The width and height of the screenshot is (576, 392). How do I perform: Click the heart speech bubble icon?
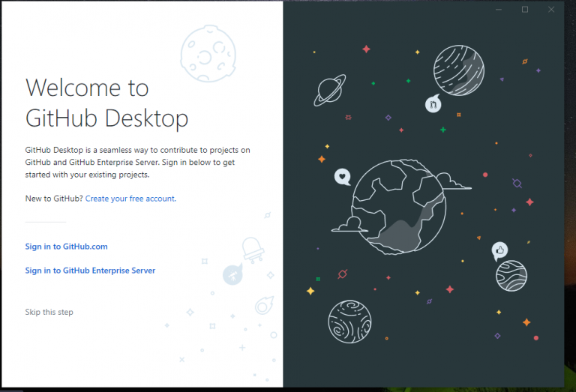[342, 177]
